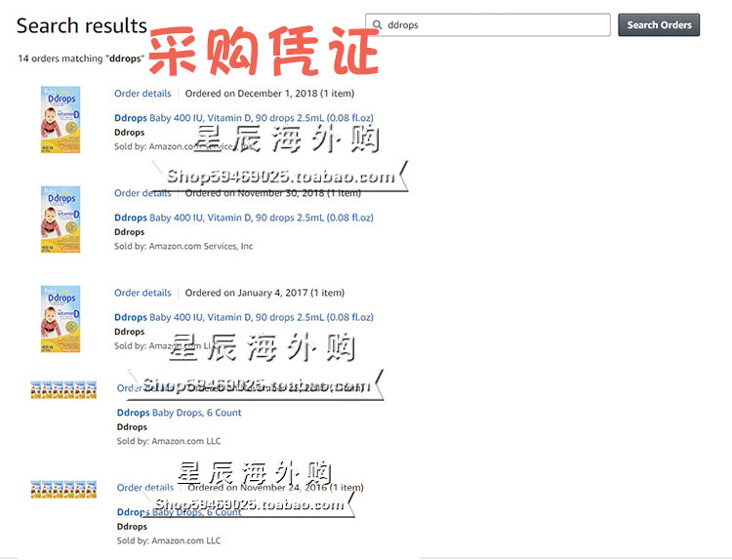The width and height of the screenshot is (732, 560).
Task: Select '14 orders matching "ddrops"' text
Action: click(81, 59)
